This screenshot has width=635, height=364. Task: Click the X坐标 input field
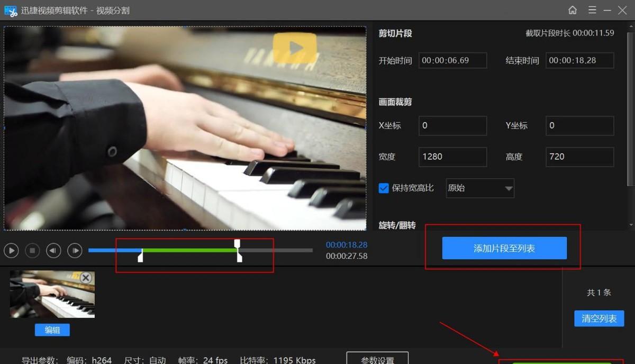[x=452, y=125]
